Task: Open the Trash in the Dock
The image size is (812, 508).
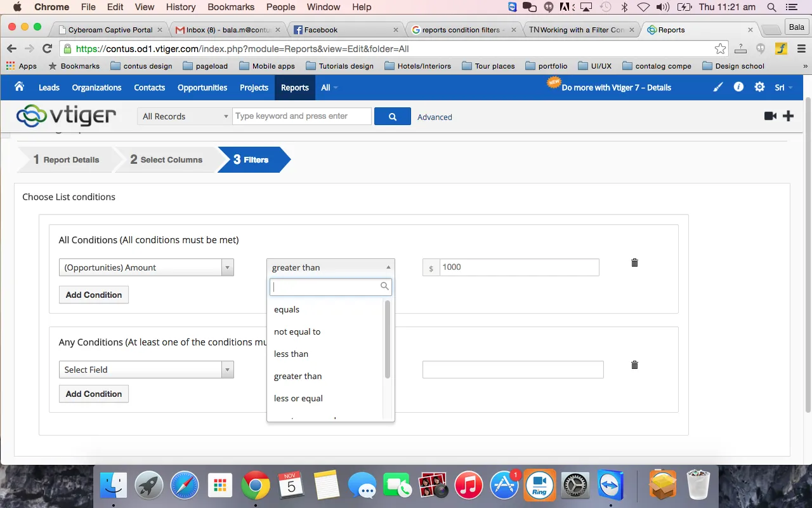Action: (698, 485)
